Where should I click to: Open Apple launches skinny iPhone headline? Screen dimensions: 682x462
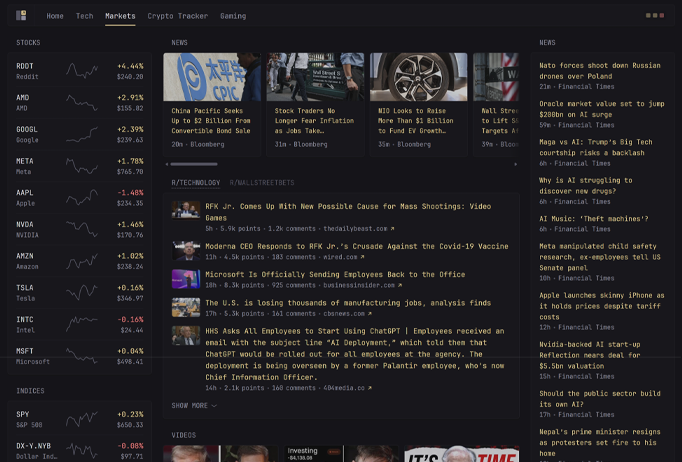point(602,306)
